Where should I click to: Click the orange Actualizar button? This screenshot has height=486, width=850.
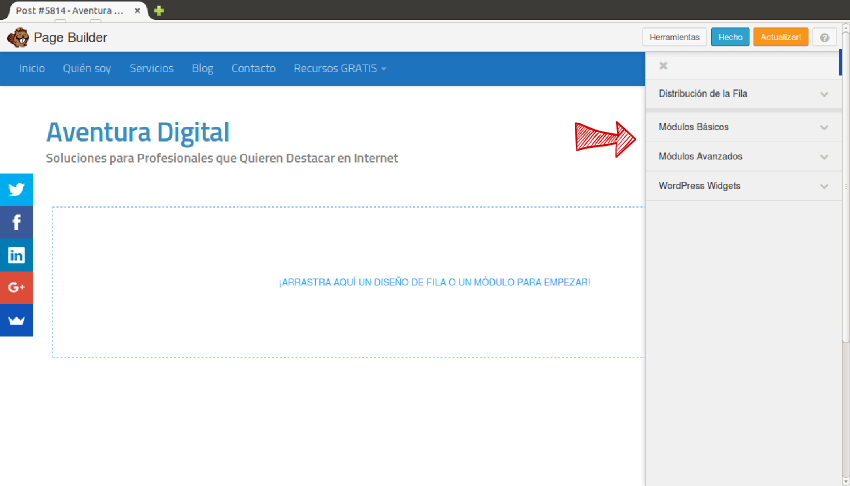coord(780,37)
